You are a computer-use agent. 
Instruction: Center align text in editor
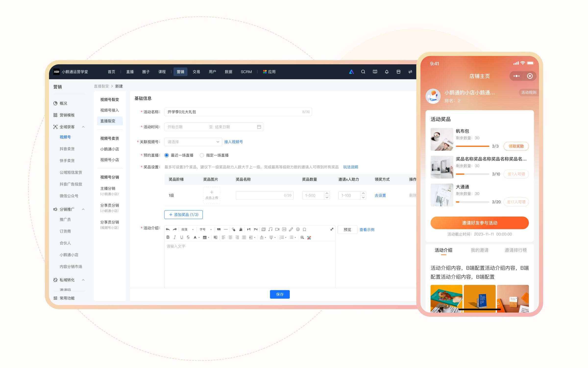(x=230, y=237)
